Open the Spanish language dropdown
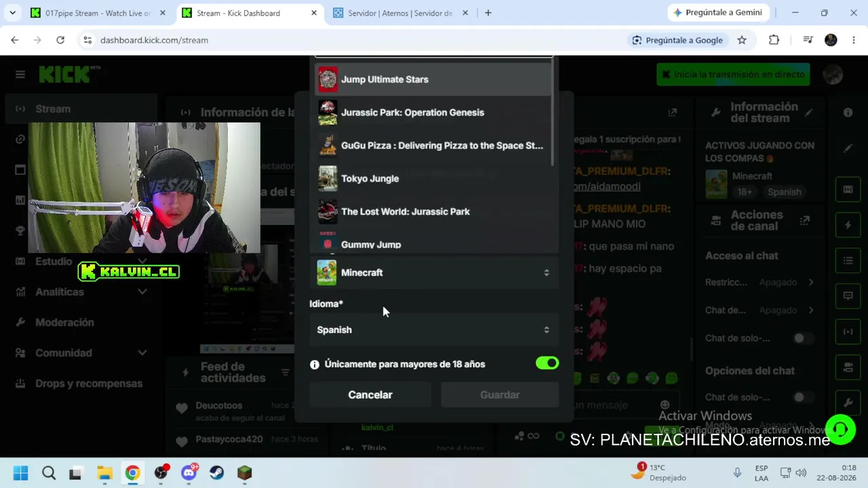 click(434, 329)
